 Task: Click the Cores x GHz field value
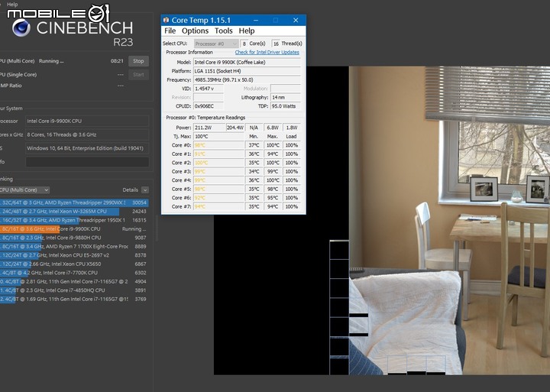point(87,134)
